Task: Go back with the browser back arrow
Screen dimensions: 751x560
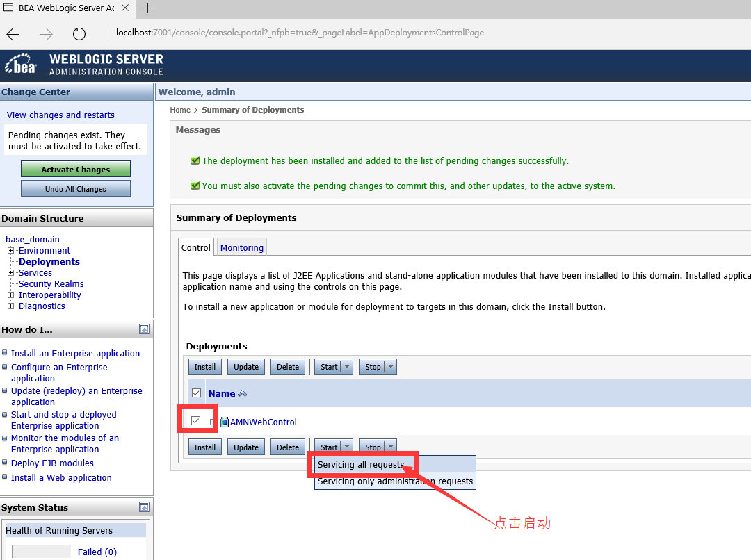Action: pos(13,34)
